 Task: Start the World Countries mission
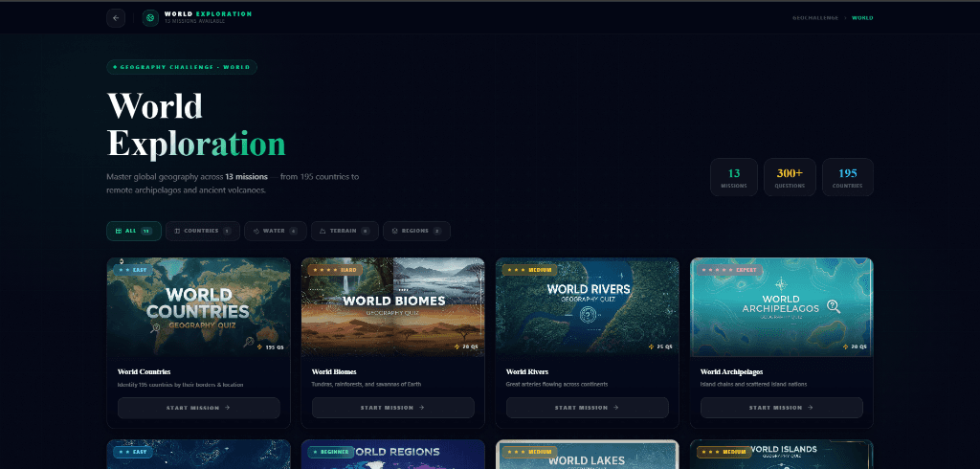199,408
